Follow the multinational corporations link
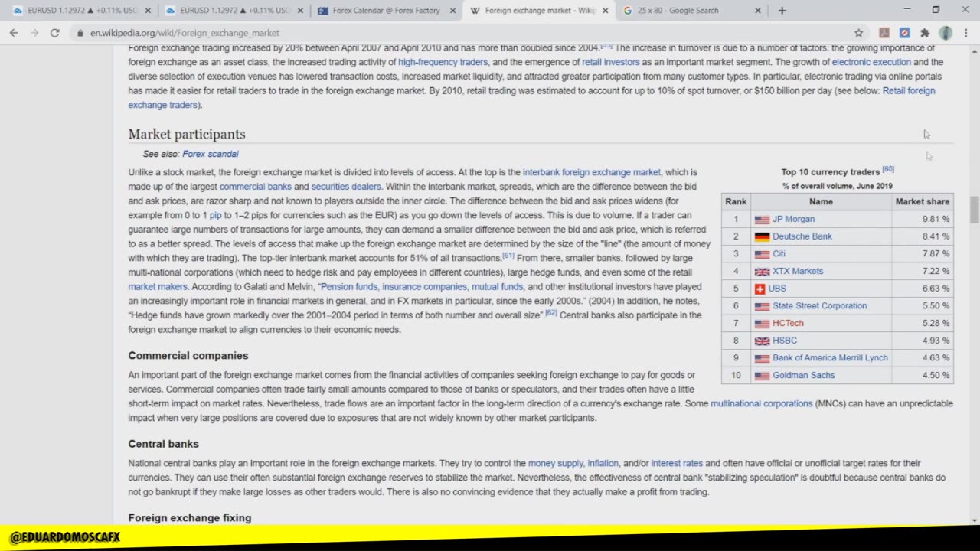980x551 pixels. click(761, 403)
